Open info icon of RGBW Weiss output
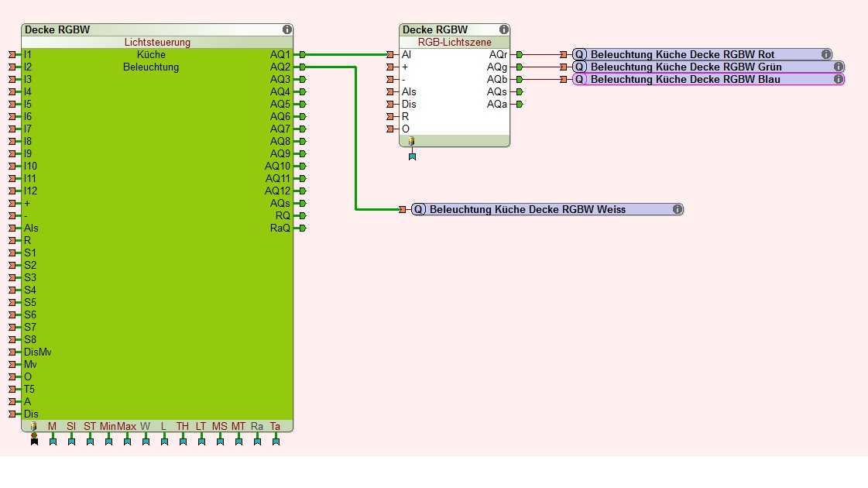The image size is (868, 488). click(x=678, y=209)
